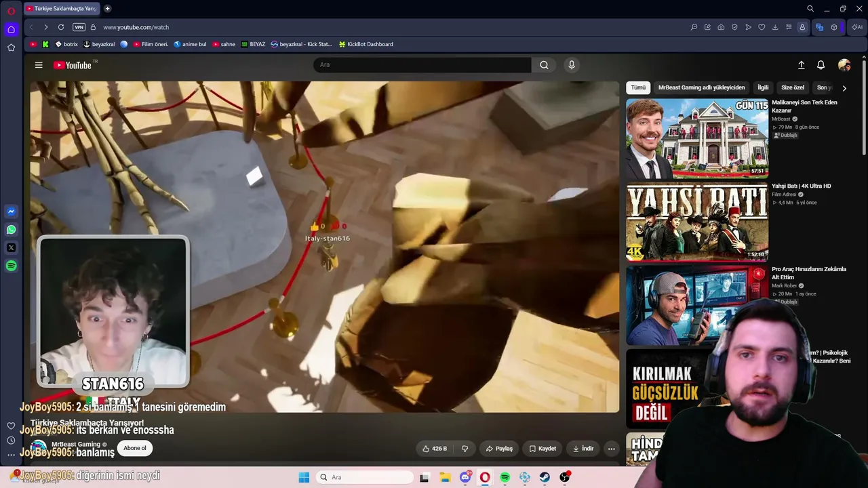Open the beyazkral - Kick Stat... bookmark
The width and height of the screenshot is (868, 488).
tap(301, 44)
